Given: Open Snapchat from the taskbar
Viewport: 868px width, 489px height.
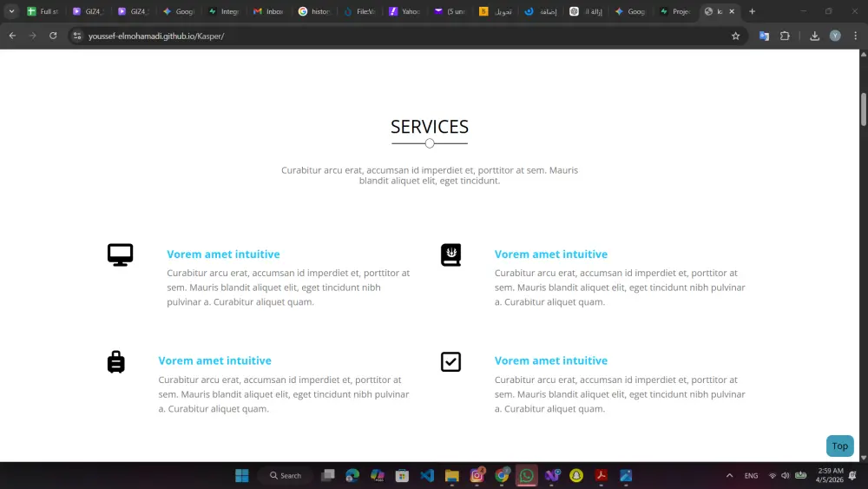Looking at the screenshot, I should point(576,476).
